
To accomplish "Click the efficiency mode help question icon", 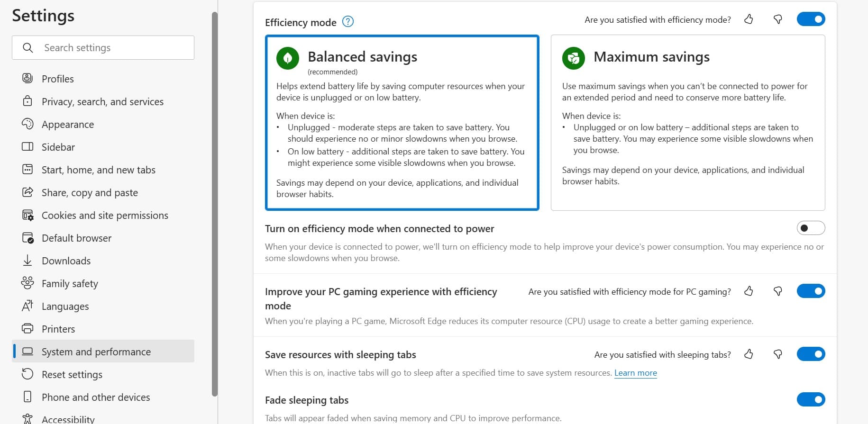I will [x=348, y=22].
